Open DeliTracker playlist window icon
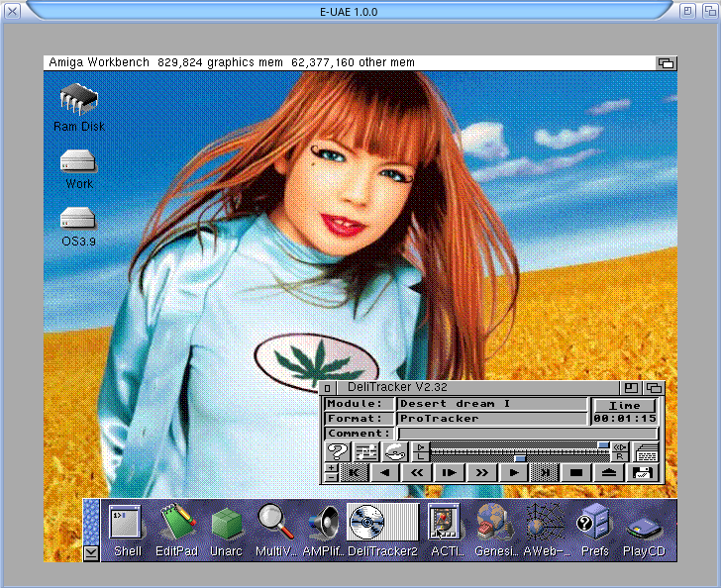Screen dimensions: 721x588 pos(647,452)
